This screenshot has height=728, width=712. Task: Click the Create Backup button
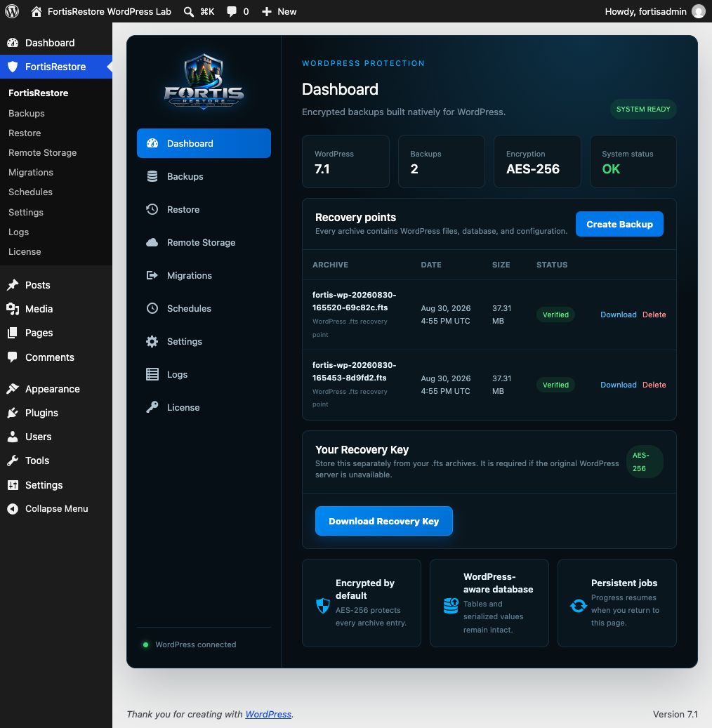(x=619, y=224)
